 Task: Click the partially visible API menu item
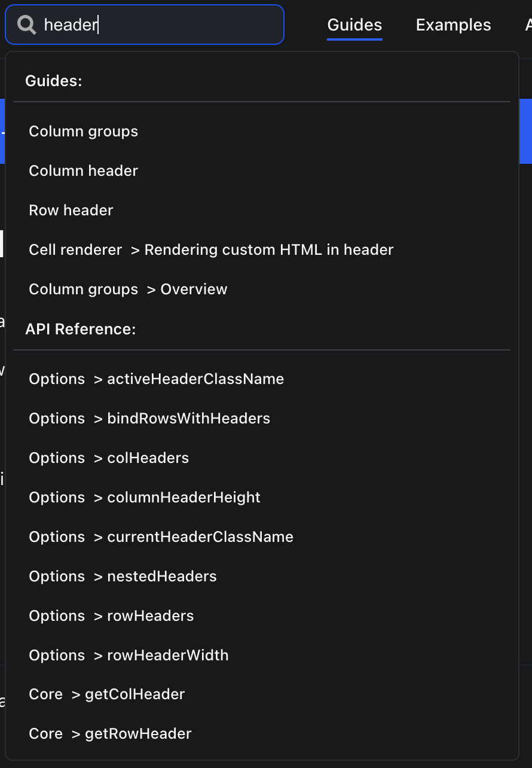(528, 25)
